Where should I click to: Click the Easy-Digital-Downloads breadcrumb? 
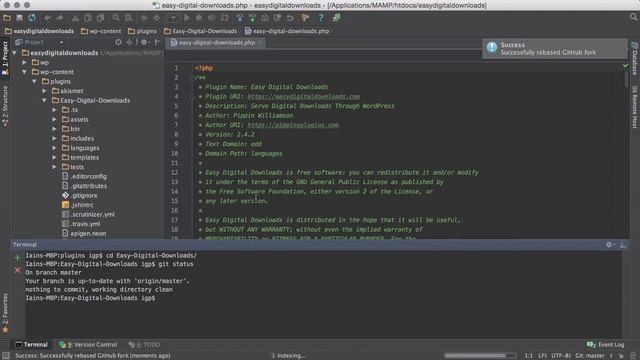point(200,31)
